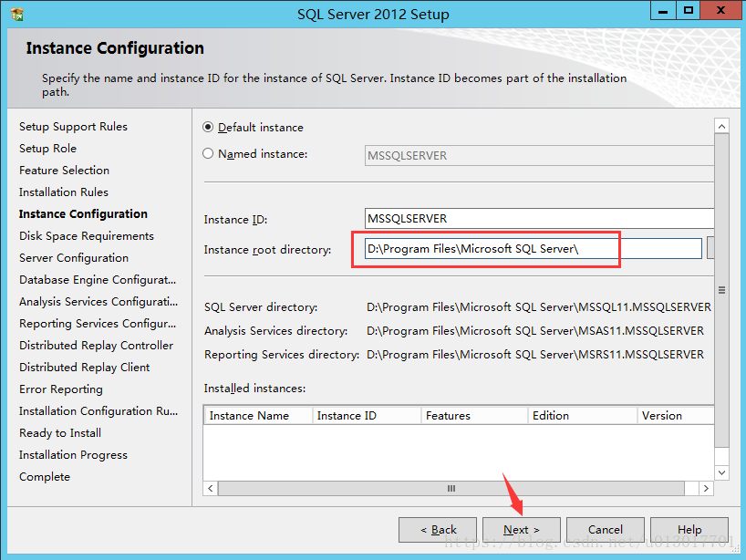The height and width of the screenshot is (560, 746).
Task: Select Distributed Replay Controller step
Action: (x=96, y=346)
